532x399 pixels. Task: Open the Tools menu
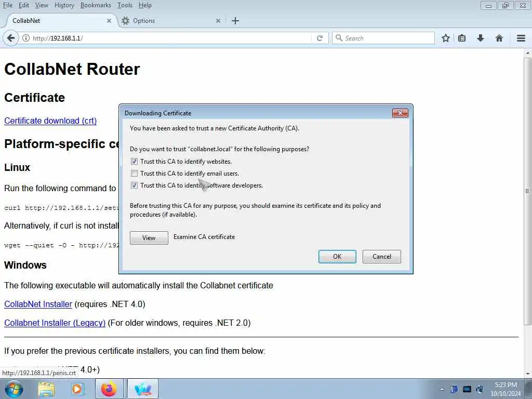125,5
